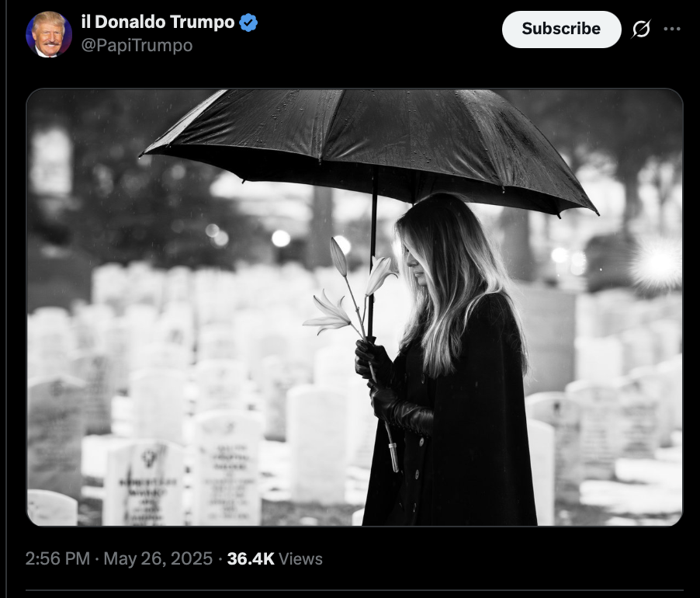Open the Grok explain-post icon

[641, 29]
